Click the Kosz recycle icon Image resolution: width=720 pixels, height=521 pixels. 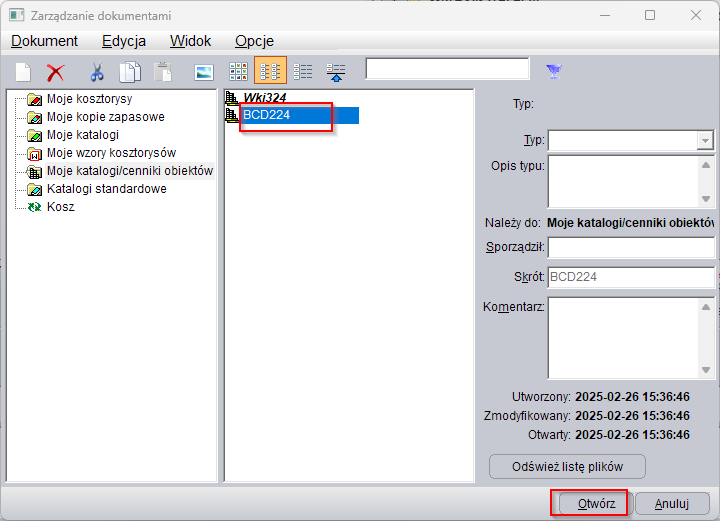[x=34, y=207]
